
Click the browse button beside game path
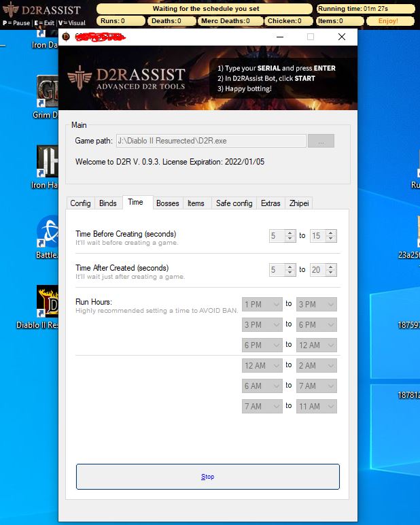(x=321, y=141)
